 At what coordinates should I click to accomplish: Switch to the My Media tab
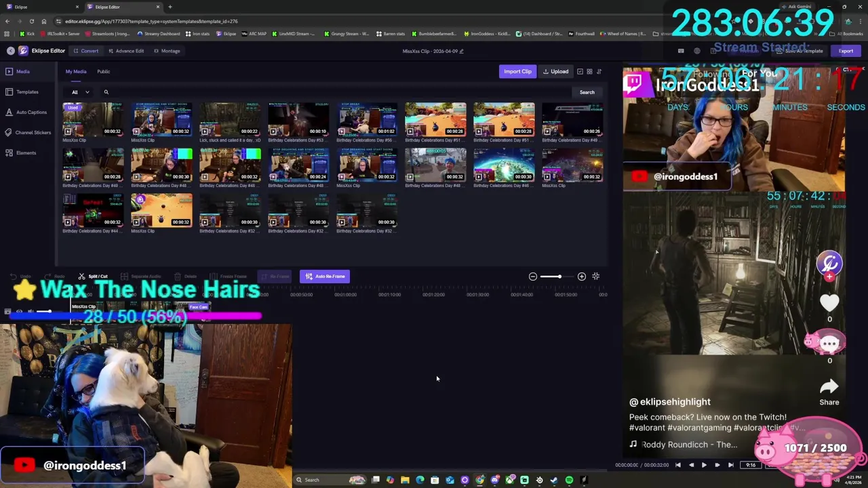pyautogui.click(x=76, y=71)
